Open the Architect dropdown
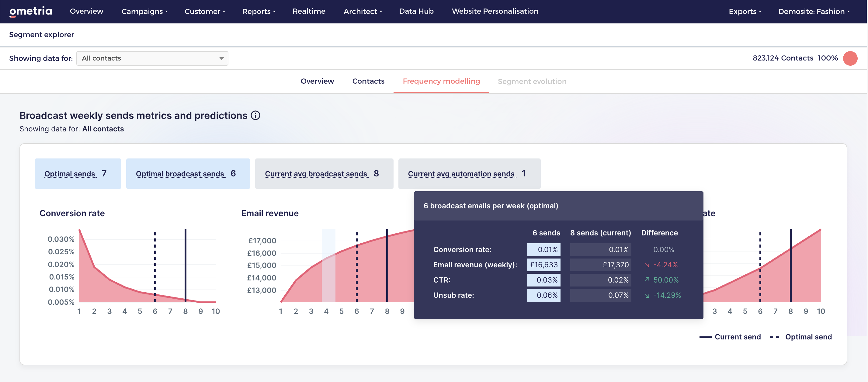868x382 pixels. pos(363,11)
